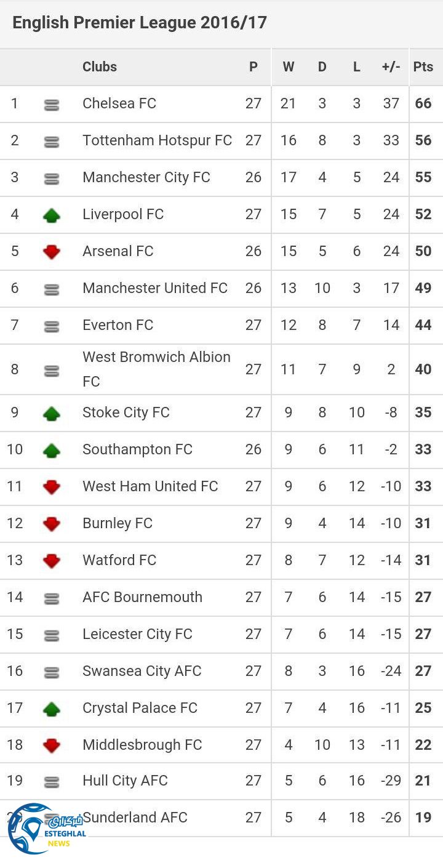Select Sunderland AFC club name
The image size is (443, 868).
coord(135,818)
